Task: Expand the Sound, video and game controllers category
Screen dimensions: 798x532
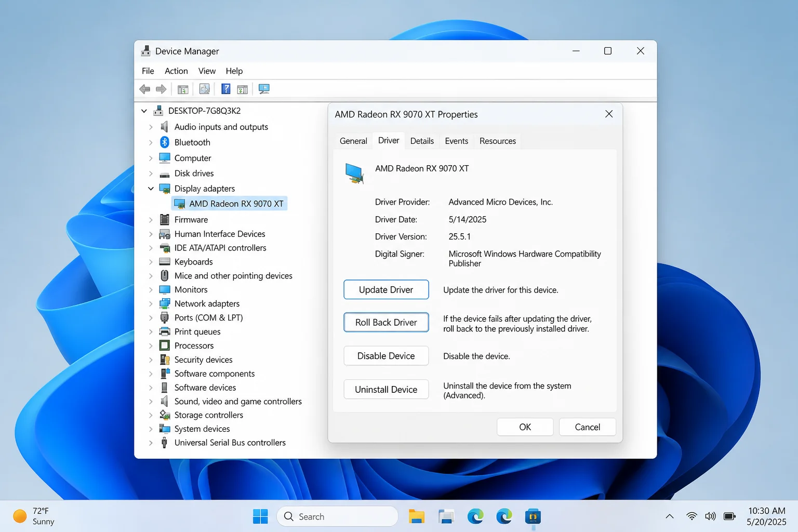Action: click(151, 402)
